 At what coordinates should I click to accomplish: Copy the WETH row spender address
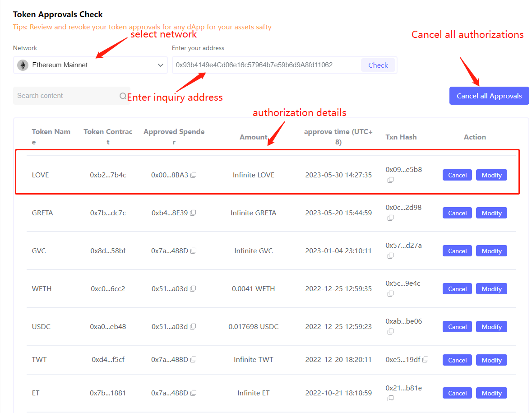(x=193, y=289)
